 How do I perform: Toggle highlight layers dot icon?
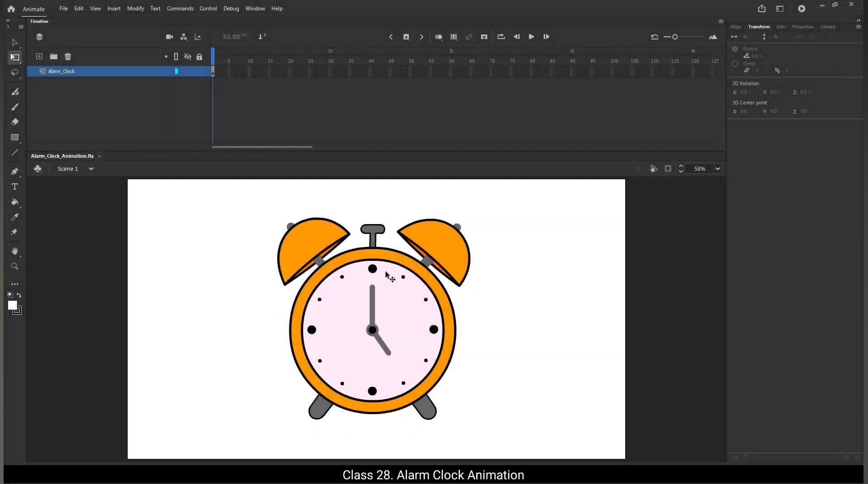pos(166,56)
